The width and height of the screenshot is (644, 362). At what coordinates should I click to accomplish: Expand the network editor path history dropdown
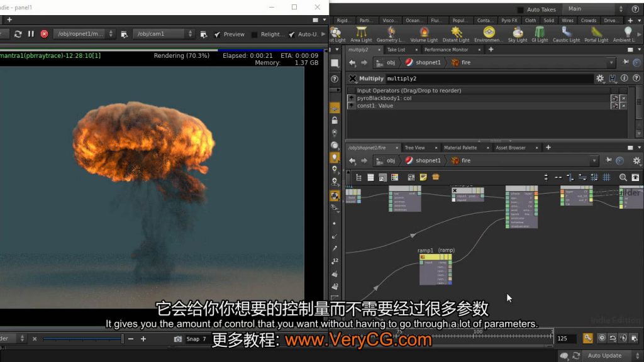click(594, 161)
